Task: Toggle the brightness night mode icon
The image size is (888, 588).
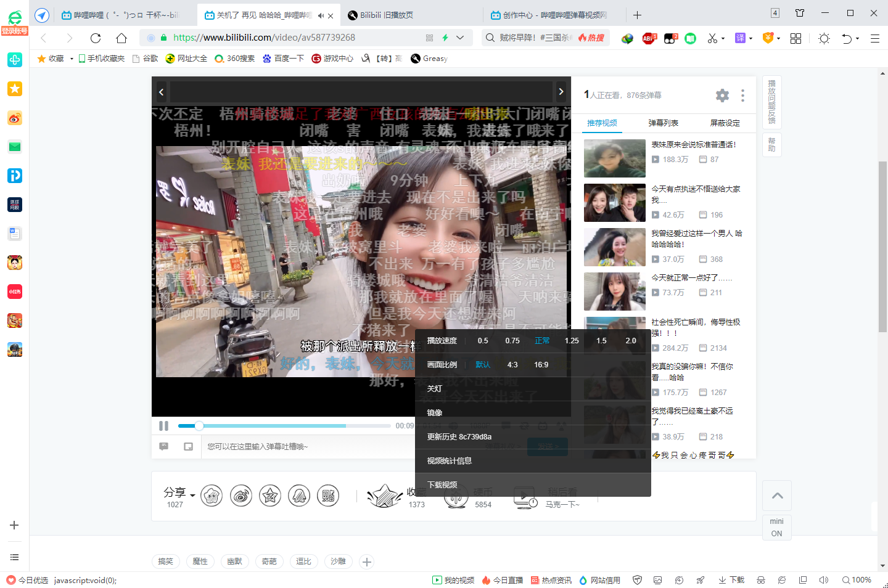Action: [x=824, y=38]
